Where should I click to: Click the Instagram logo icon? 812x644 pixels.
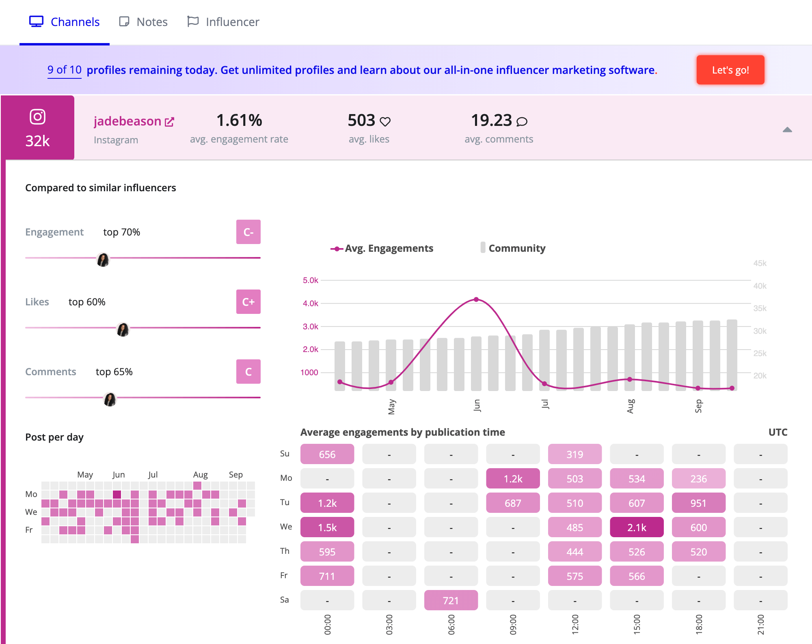coord(37,117)
